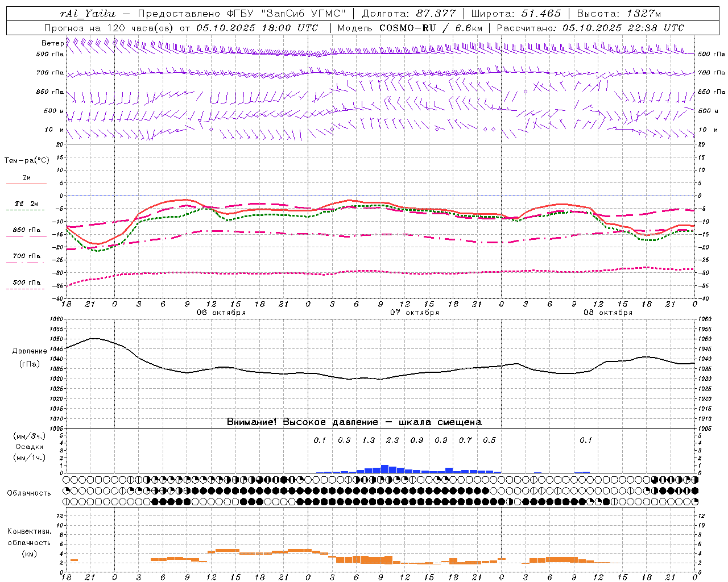The image size is (728, 582).
Task: Click the Тем-ра(°C) axis label
Action: 27,161
